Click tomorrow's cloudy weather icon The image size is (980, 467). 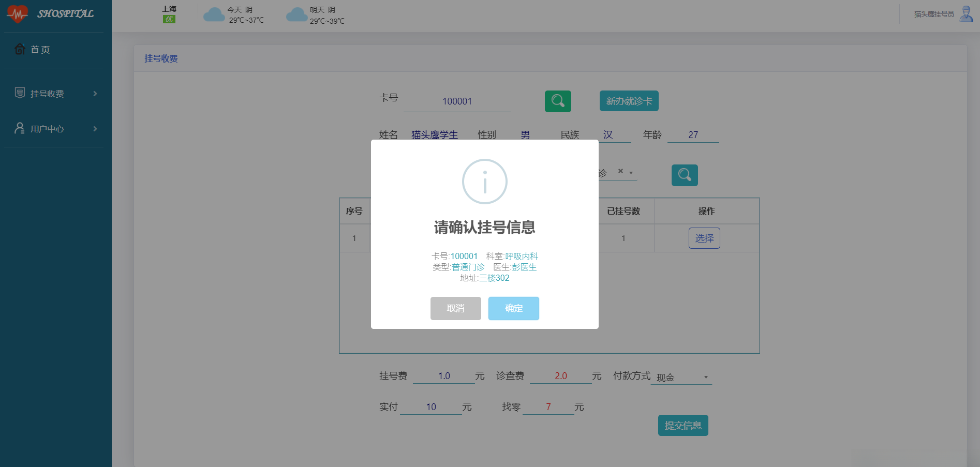pos(296,14)
